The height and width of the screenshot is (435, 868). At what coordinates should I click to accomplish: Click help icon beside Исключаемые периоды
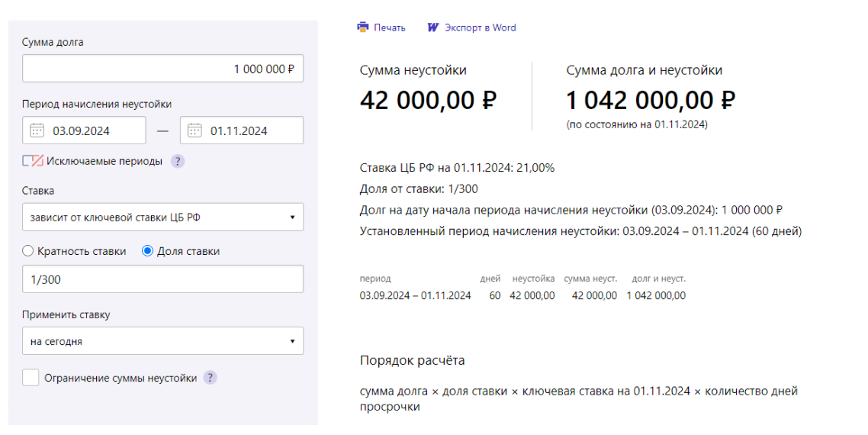click(x=177, y=161)
